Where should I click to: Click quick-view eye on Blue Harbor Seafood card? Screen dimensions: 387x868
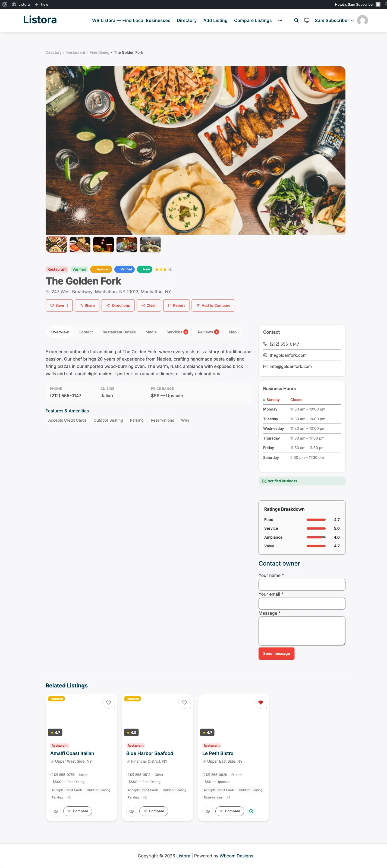coord(132,811)
